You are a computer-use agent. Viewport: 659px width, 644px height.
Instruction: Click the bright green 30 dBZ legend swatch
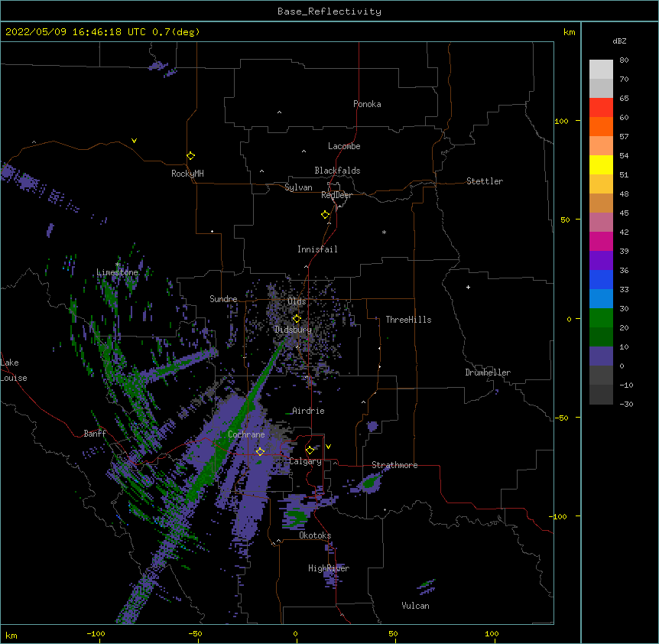coord(601,317)
